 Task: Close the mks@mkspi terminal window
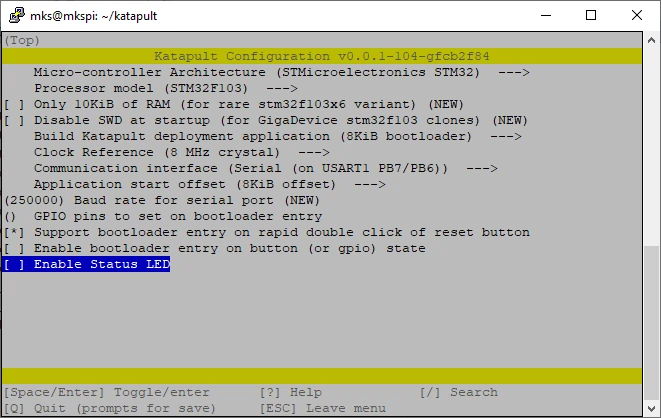(x=637, y=16)
